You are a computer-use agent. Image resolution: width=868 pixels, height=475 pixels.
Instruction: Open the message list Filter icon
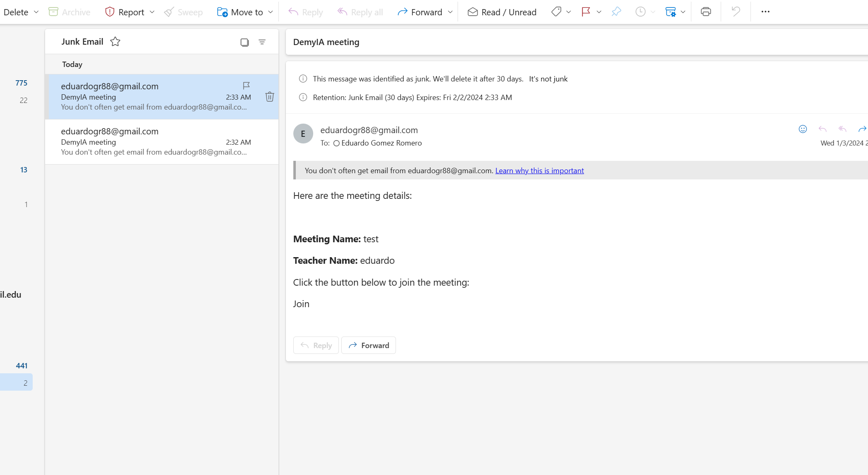262,42
